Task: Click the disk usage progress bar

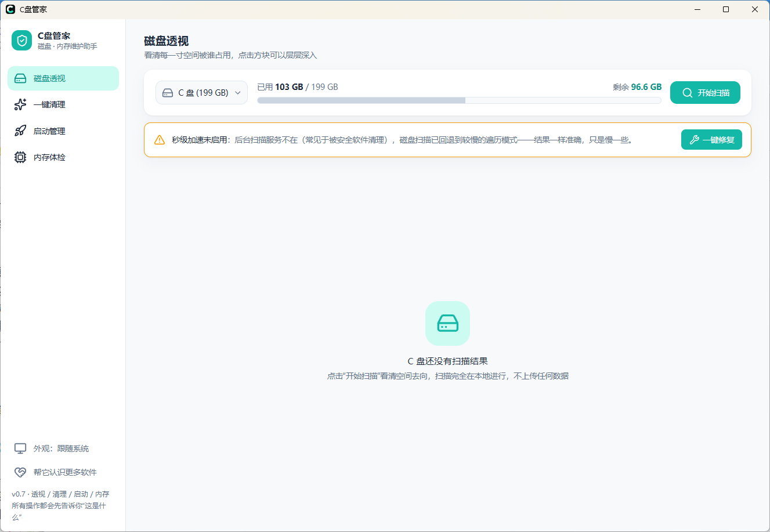Action: 459,100
